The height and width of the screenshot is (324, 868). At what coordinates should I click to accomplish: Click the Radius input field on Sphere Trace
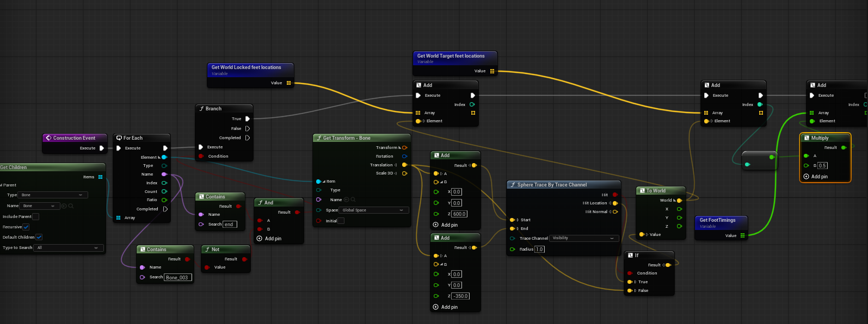(539, 250)
